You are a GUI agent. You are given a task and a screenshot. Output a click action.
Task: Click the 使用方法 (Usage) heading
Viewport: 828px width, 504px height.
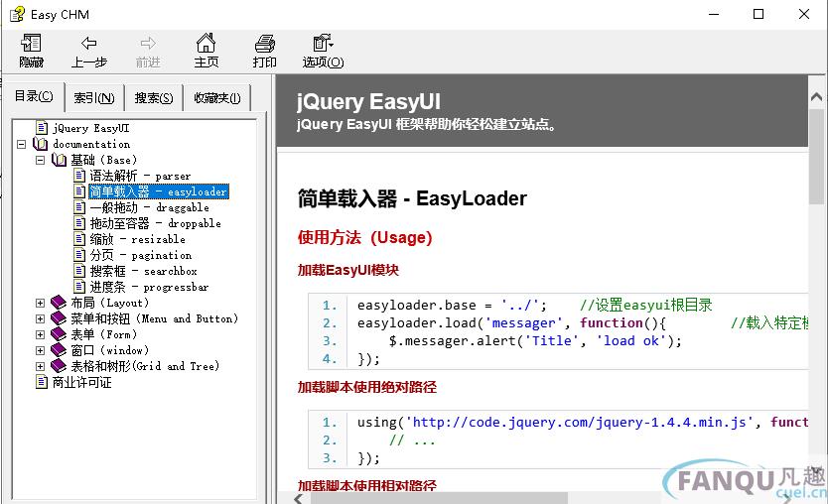365,237
